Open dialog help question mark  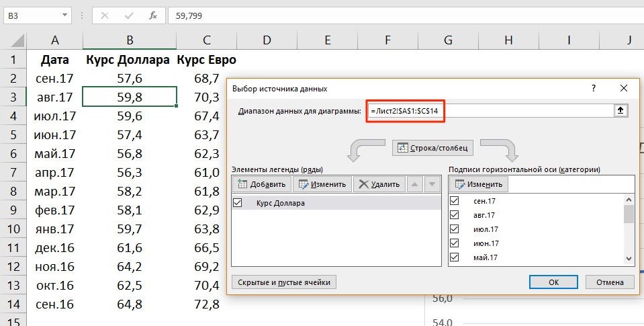[x=593, y=88]
